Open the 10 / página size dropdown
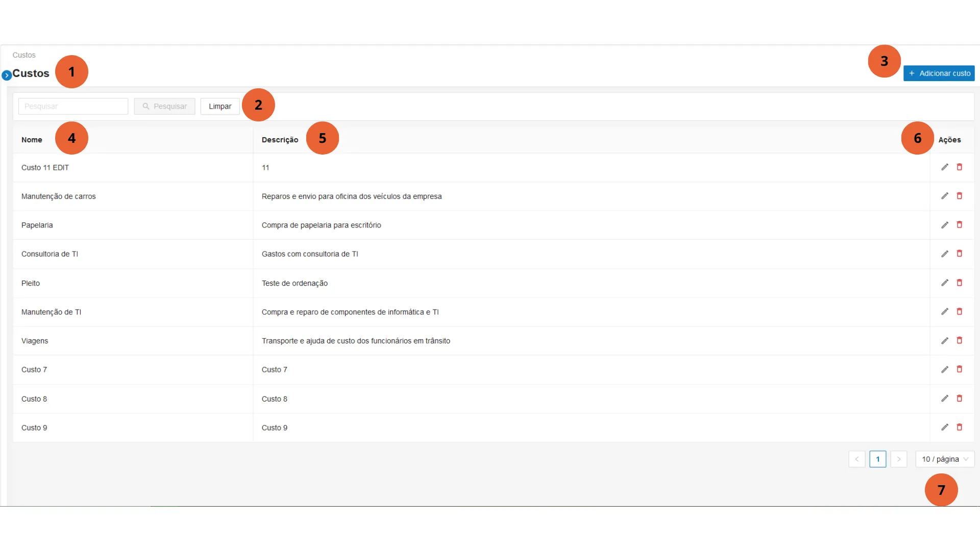The height and width of the screenshot is (551, 980). tap(945, 459)
